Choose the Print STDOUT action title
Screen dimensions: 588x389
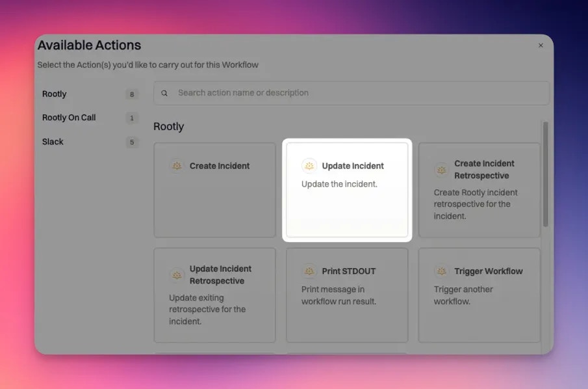[348, 271]
